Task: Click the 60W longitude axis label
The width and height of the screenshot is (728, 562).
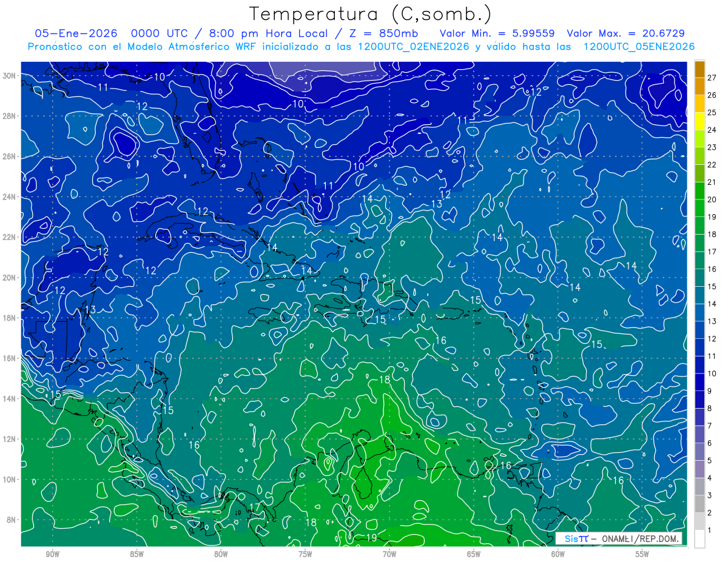Action: (558, 554)
